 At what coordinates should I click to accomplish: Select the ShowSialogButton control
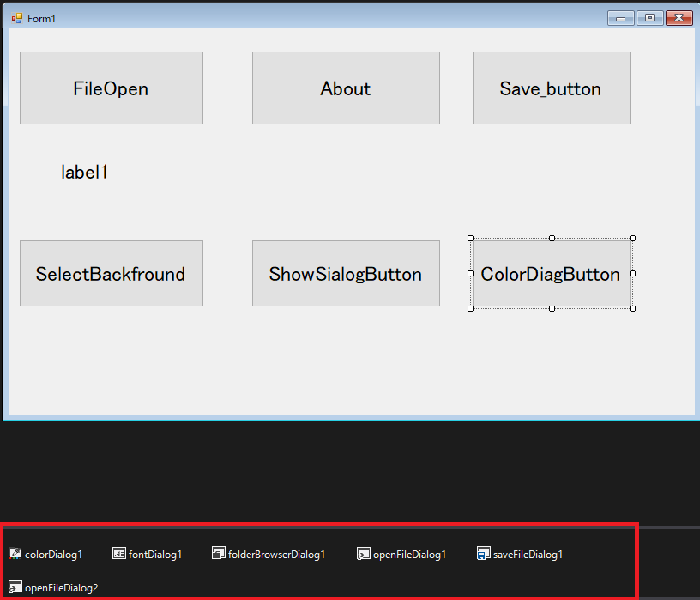pyautogui.click(x=346, y=274)
